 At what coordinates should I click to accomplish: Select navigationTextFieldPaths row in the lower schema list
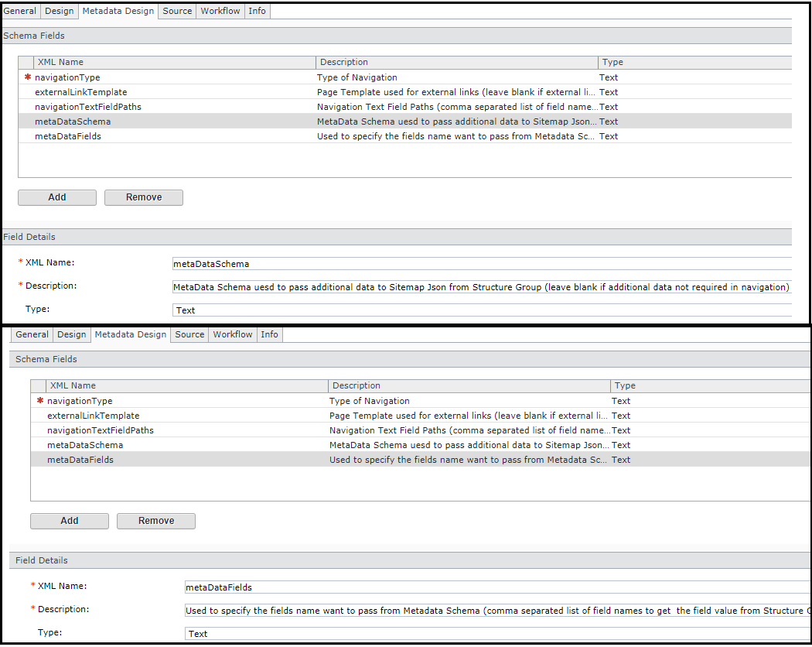(101, 430)
